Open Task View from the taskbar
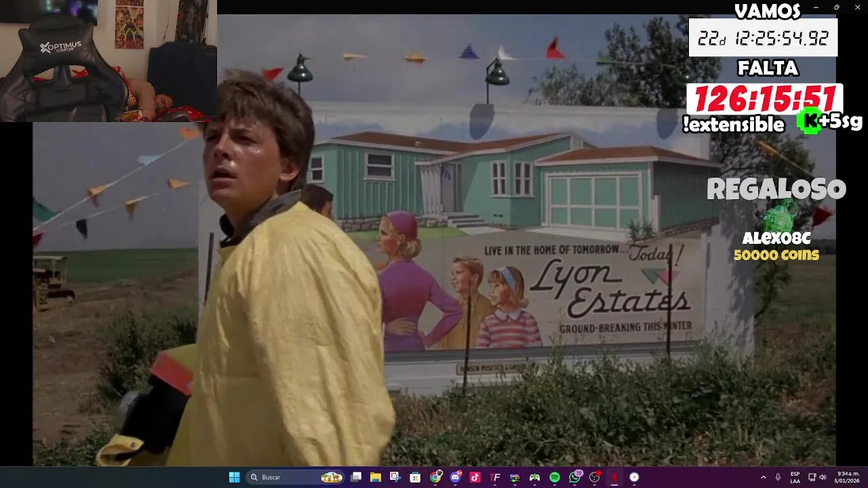The height and width of the screenshot is (488, 868). pos(356,477)
